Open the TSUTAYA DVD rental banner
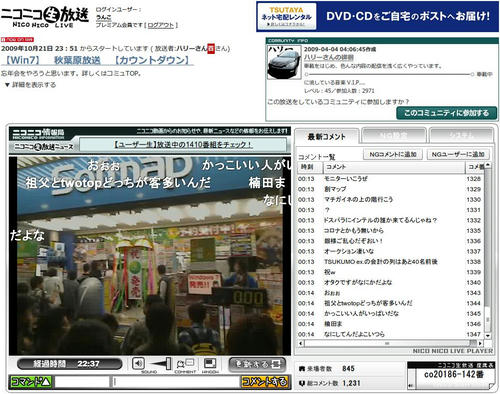The height and width of the screenshot is (394, 500). (x=377, y=17)
